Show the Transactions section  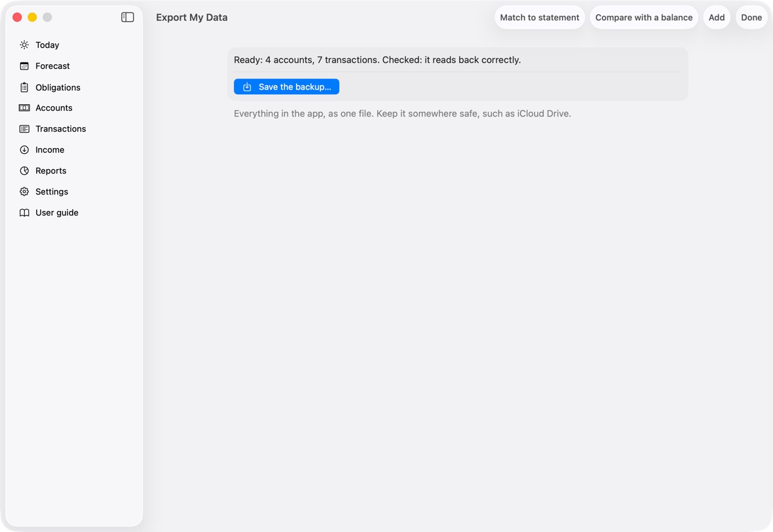pyautogui.click(x=61, y=128)
